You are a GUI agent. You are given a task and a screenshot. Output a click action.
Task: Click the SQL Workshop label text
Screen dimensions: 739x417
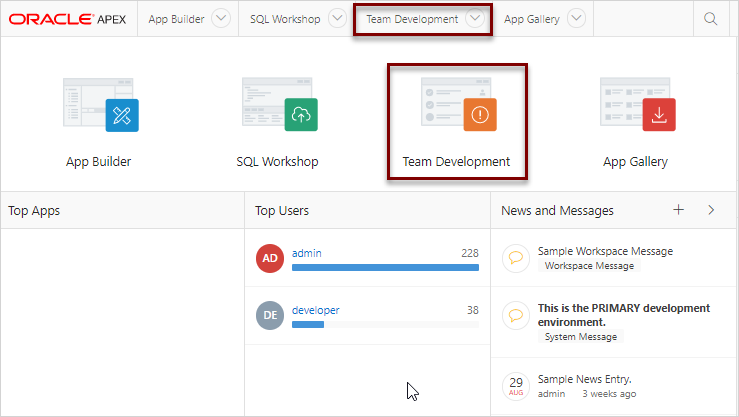277,162
